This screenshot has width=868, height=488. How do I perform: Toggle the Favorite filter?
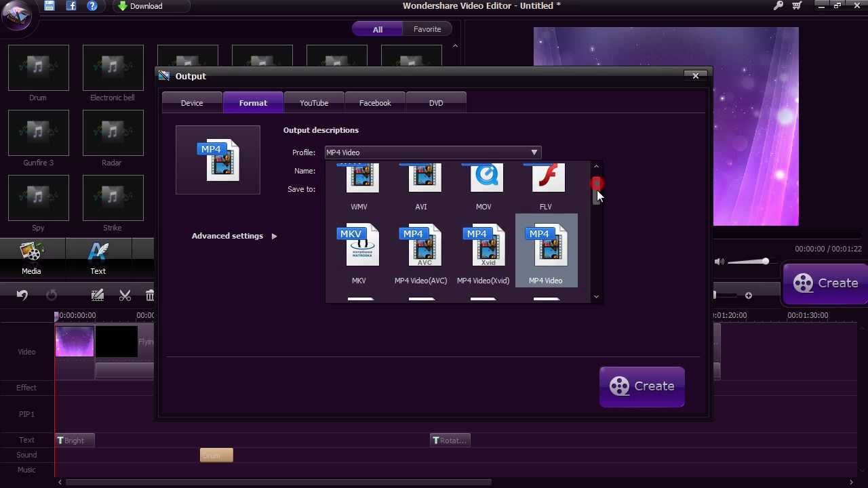(x=427, y=29)
